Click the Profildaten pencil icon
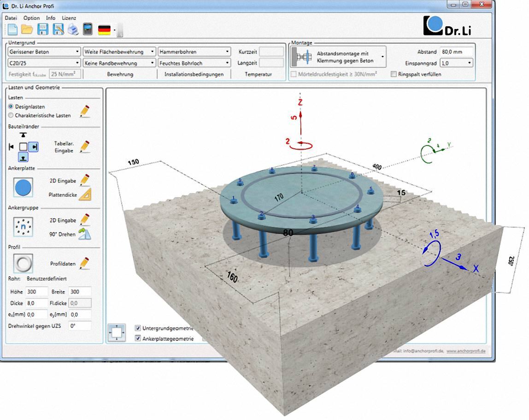 [85, 263]
